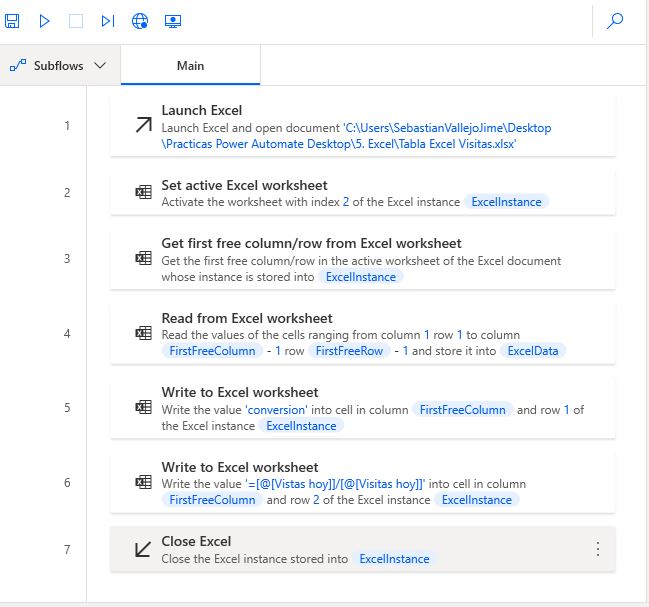Viewport: 649px width, 607px height.
Task: Click ExcelInstance variable in step 5
Action: click(x=301, y=426)
